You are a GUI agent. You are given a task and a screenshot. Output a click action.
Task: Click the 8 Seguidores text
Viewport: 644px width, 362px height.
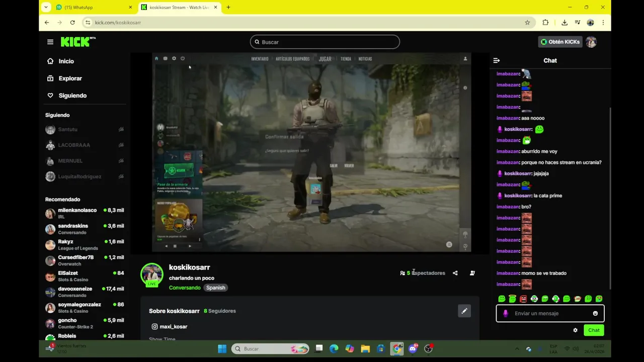coord(220,311)
